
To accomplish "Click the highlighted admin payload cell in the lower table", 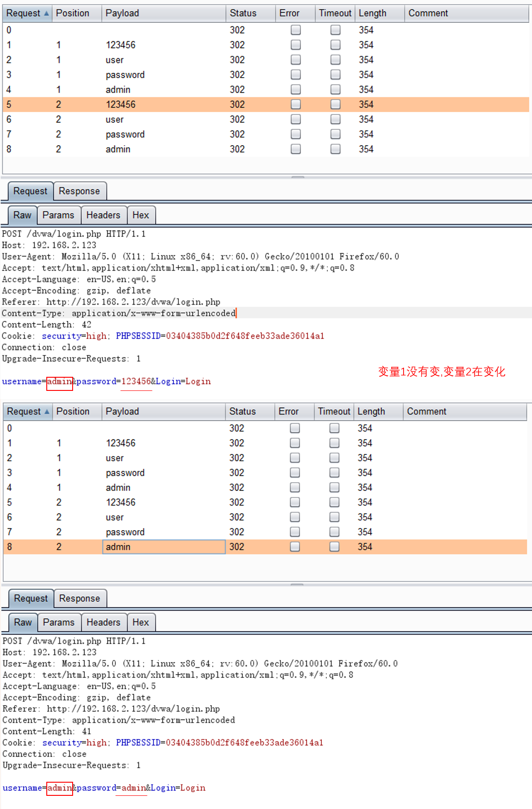I will tap(163, 547).
